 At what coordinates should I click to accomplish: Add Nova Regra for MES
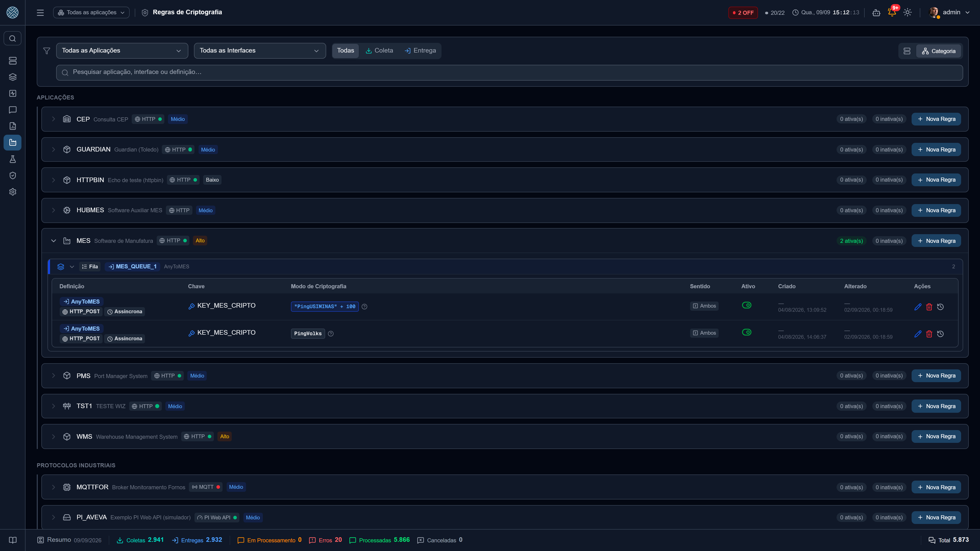click(x=936, y=241)
